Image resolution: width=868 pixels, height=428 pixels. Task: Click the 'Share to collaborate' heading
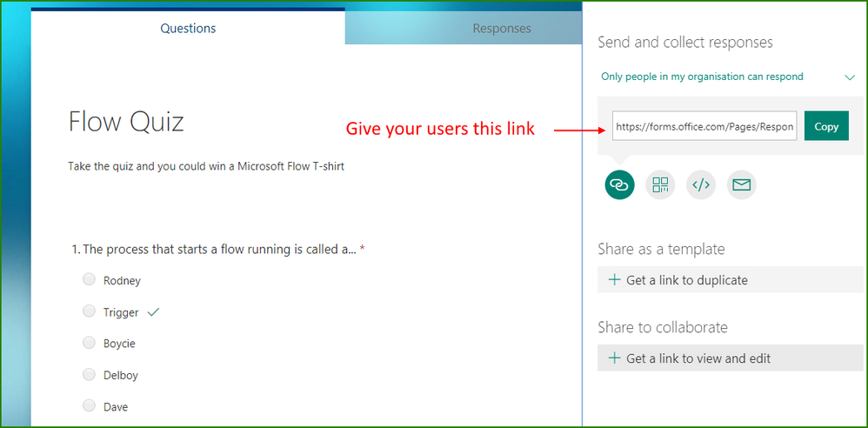pos(663,327)
